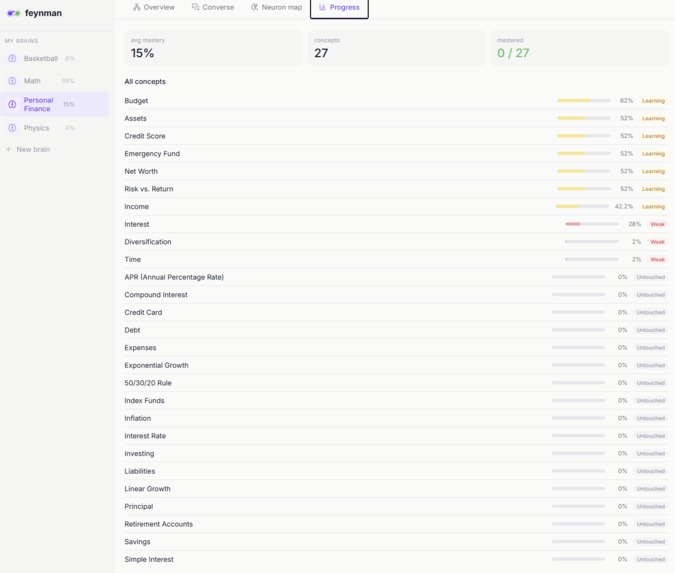Image resolution: width=675 pixels, height=573 pixels.
Task: Open the Credit Card concept
Action: point(396,312)
